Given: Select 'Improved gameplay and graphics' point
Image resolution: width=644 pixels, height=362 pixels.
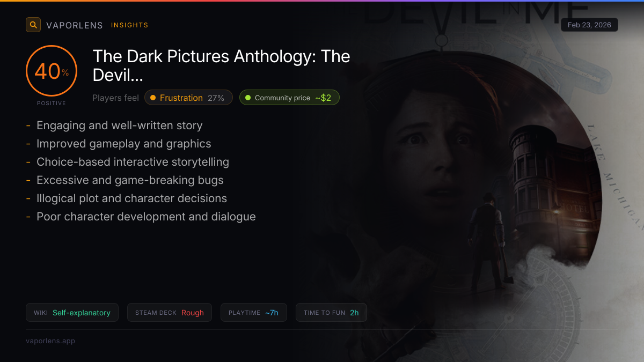Looking at the screenshot, I should tap(123, 144).
